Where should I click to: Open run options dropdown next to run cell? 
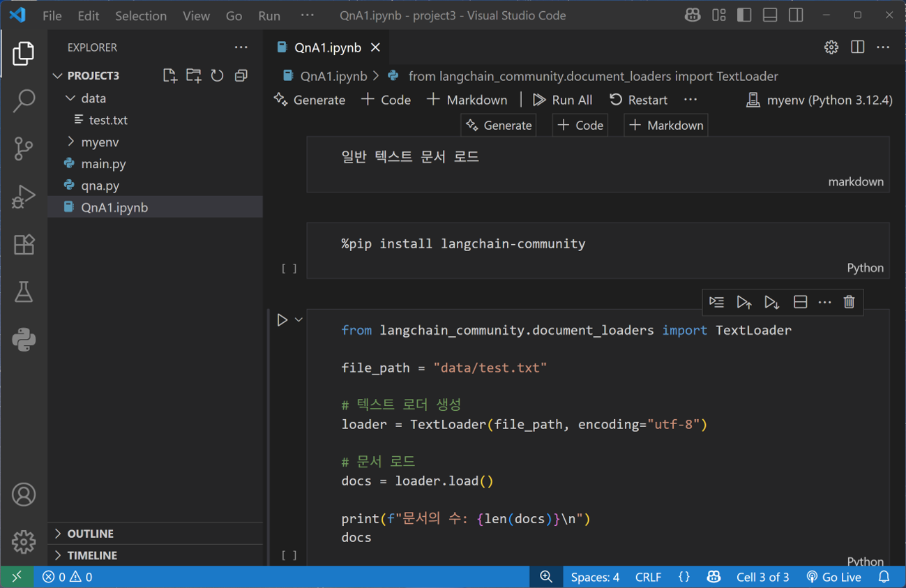tap(299, 319)
